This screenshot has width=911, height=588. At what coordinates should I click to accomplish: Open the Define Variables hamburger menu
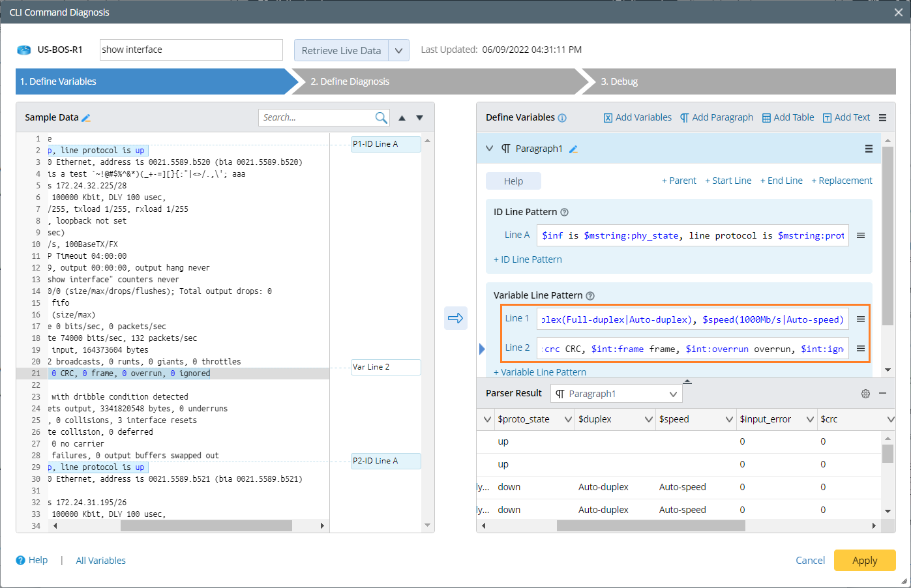pyautogui.click(x=882, y=118)
